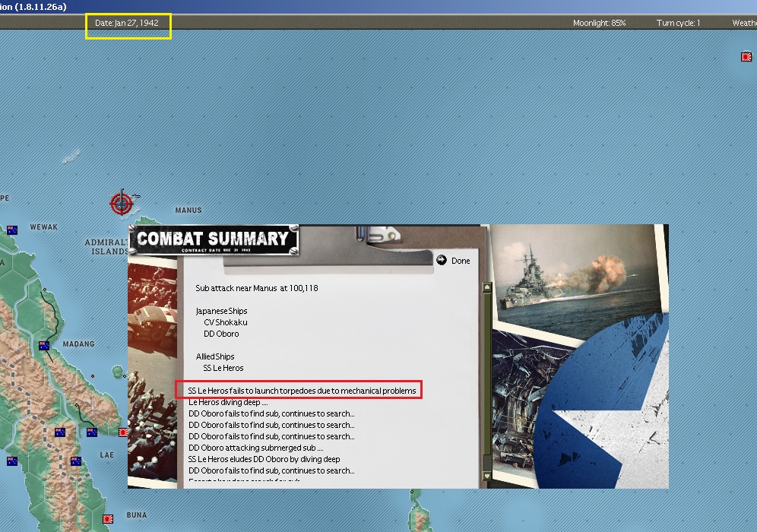Click the 'Le Heros diving deep' line
The height and width of the screenshot is (532, 757).
pyautogui.click(x=228, y=402)
